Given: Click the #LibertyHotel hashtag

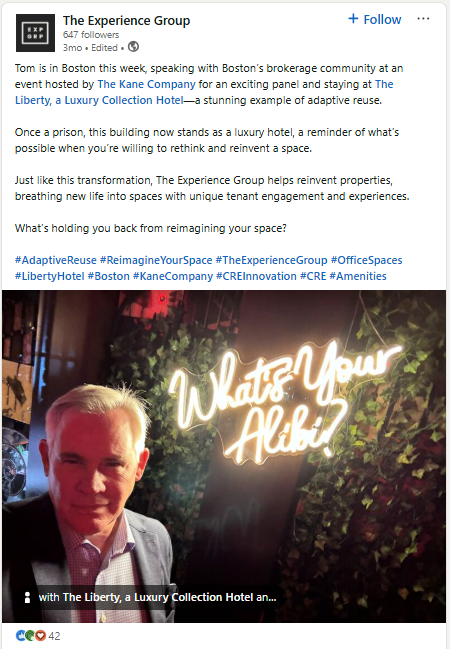Looking at the screenshot, I should click(x=50, y=276).
